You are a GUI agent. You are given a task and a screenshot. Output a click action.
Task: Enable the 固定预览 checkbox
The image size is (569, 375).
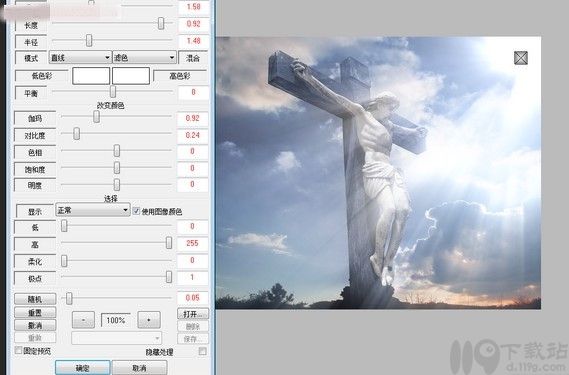(x=18, y=350)
